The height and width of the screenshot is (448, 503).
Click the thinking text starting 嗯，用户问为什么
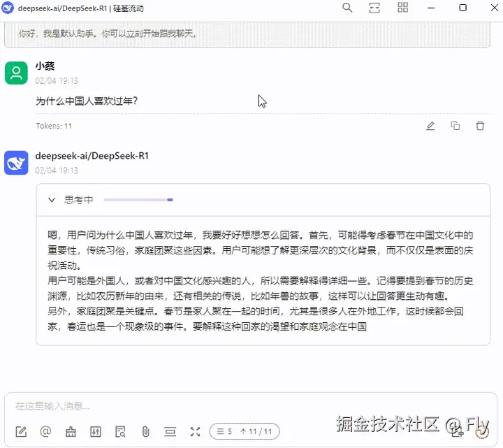click(x=261, y=281)
